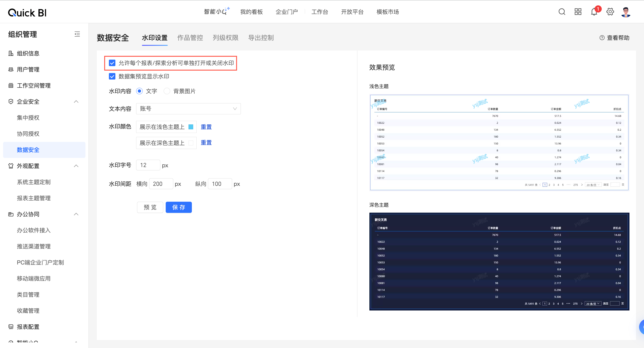The image size is (644, 348).
Task: Toggle 数据集预览显示水印 checkbox
Action: point(112,76)
